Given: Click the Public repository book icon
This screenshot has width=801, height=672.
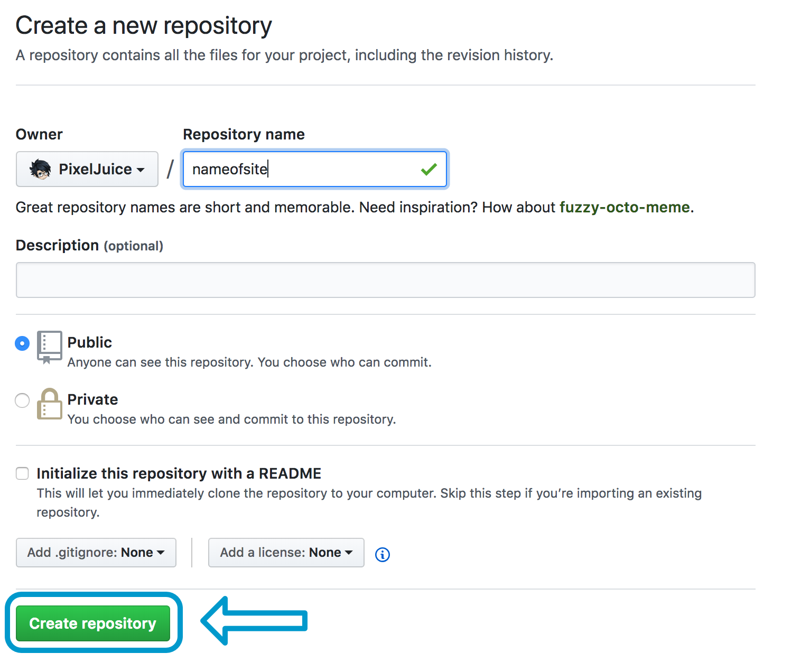Looking at the screenshot, I should coord(49,347).
